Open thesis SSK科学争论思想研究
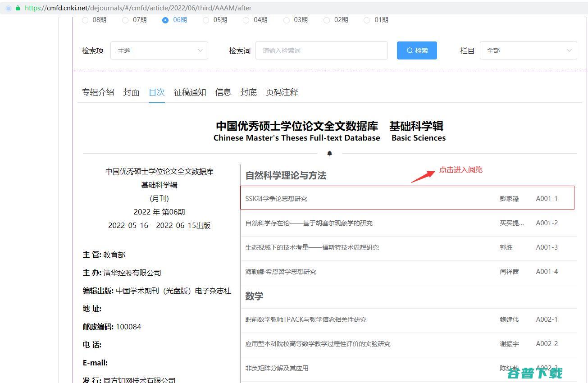This screenshot has width=588, height=383. [x=276, y=199]
